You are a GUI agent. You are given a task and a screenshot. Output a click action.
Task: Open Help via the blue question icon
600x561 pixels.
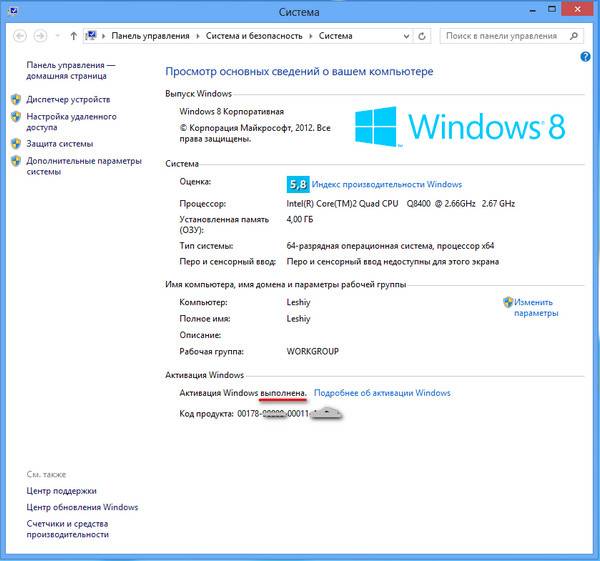[585, 57]
